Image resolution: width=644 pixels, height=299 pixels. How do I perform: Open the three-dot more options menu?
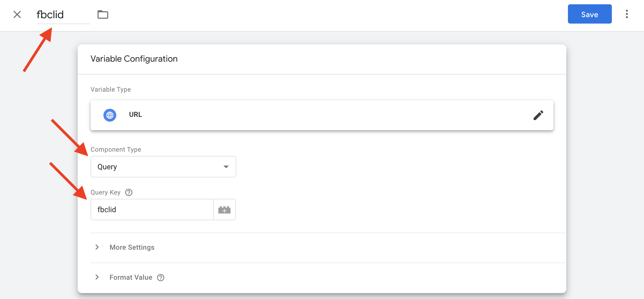click(627, 14)
